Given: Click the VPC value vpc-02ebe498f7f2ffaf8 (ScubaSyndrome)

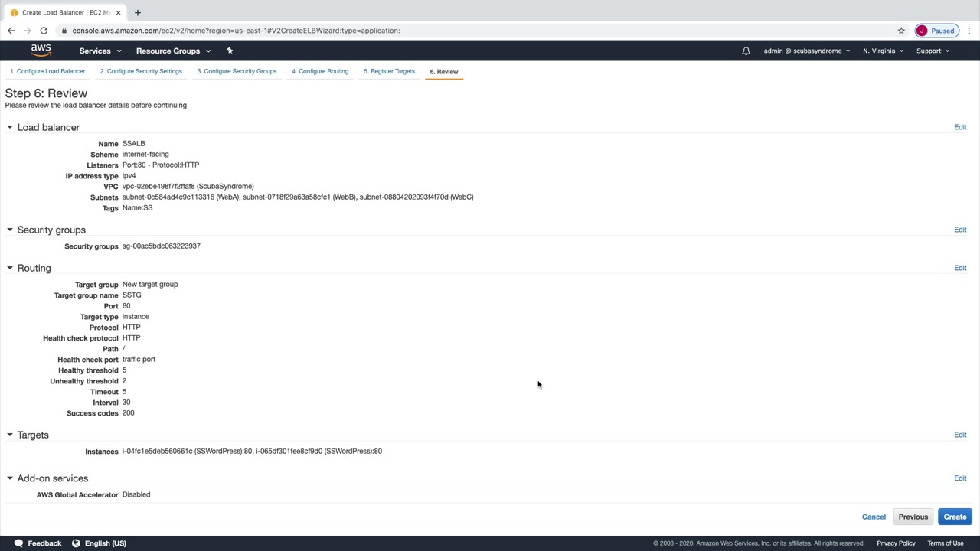Looking at the screenshot, I should (188, 186).
